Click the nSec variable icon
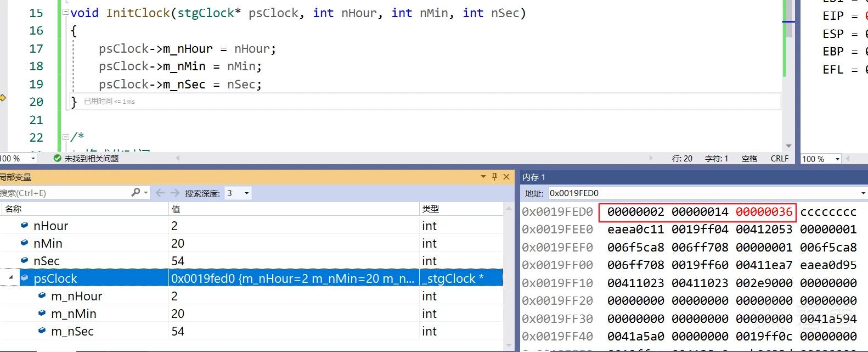 pyautogui.click(x=24, y=260)
